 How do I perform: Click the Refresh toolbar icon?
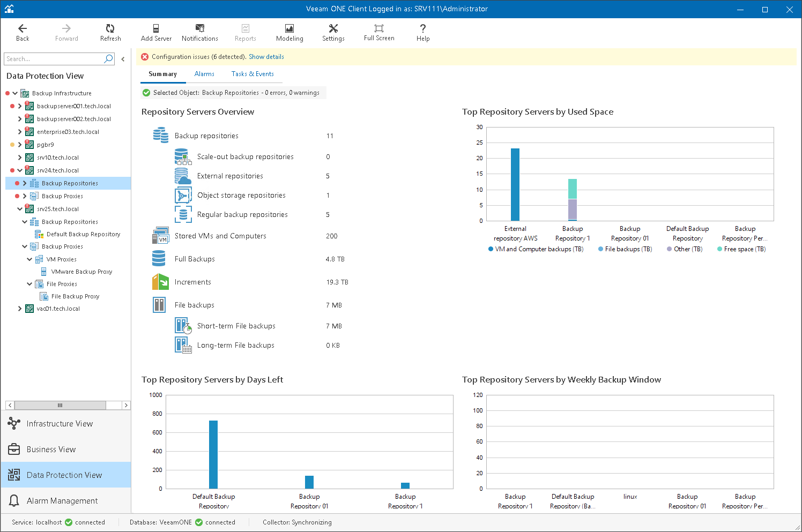coord(110,28)
